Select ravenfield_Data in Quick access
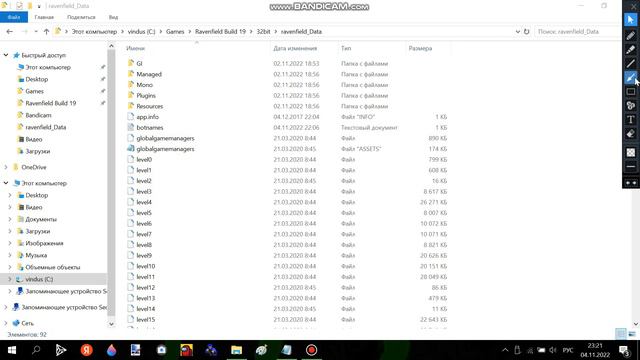The width and height of the screenshot is (640, 360). (x=46, y=127)
